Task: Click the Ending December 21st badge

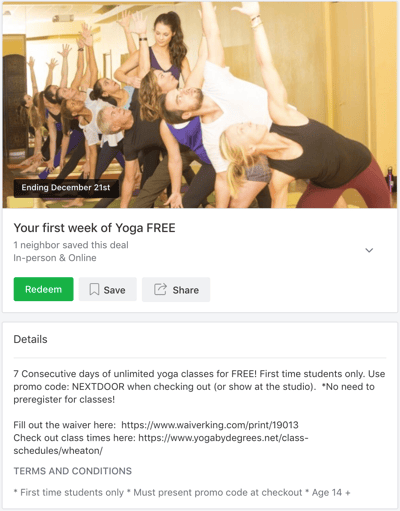Action: [66, 188]
